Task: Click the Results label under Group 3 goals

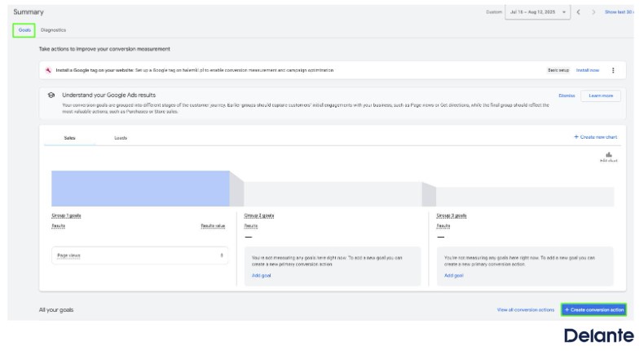Action: click(443, 226)
